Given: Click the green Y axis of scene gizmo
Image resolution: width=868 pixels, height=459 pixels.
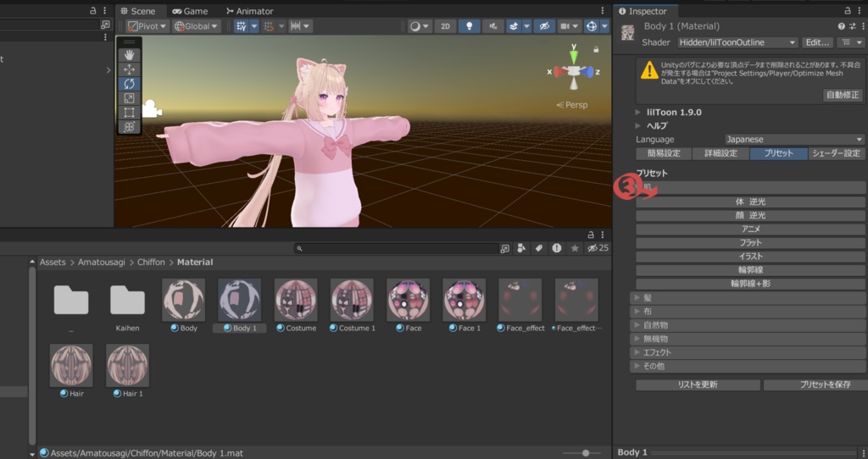Looking at the screenshot, I should 574,55.
